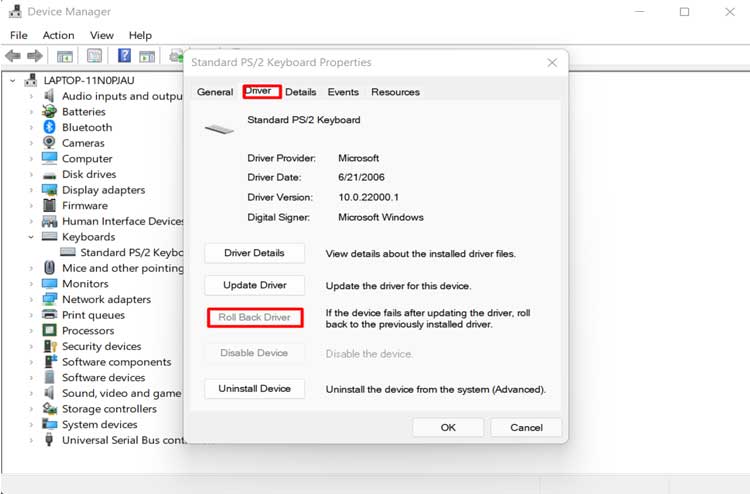Click the Back arrow toolbar icon
Image resolution: width=750 pixels, height=494 pixels.
tap(13, 56)
